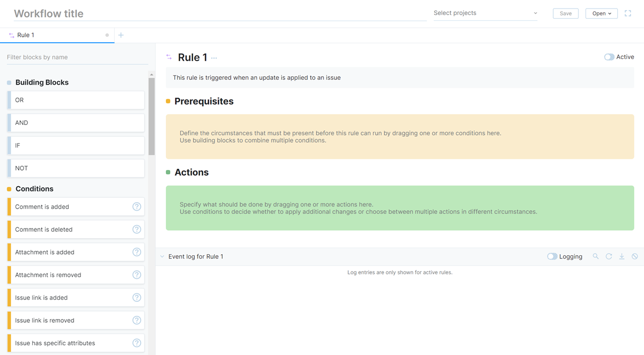Add a new rule with the plus icon
This screenshot has height=355, width=644.
point(121,35)
